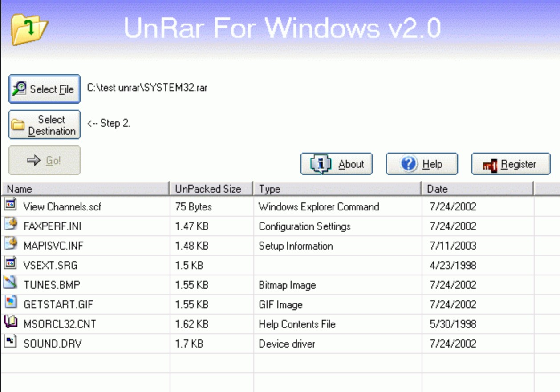This screenshot has width=560, height=392.
Task: Click the SOUND.DRV driver icon
Action: (10, 341)
